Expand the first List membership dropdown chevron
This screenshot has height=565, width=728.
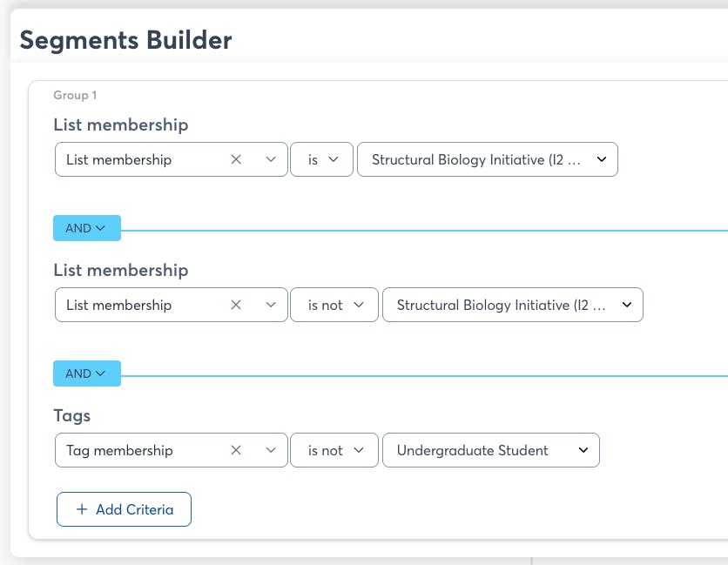(270, 160)
